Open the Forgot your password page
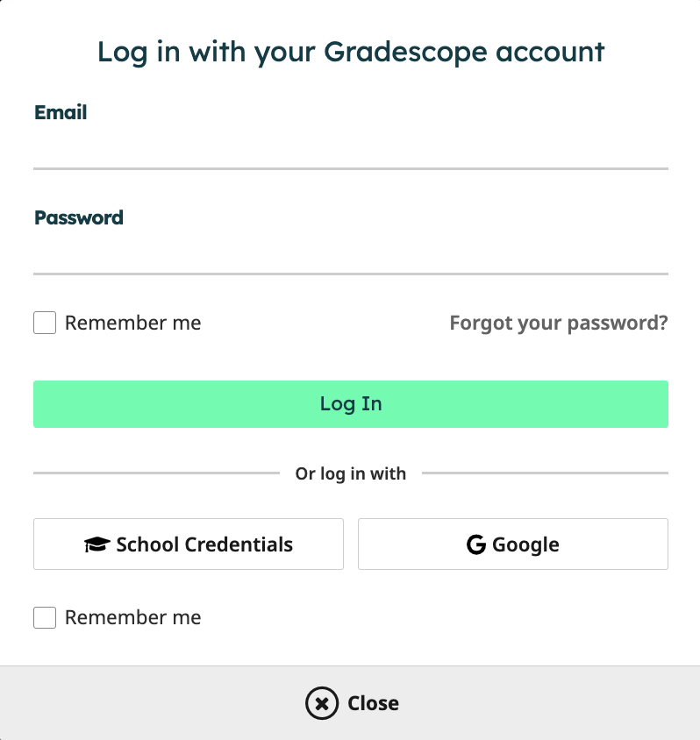 558,323
